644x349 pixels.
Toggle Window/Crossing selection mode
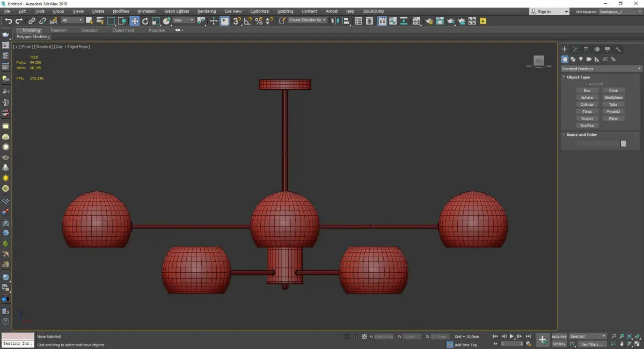[x=122, y=21]
